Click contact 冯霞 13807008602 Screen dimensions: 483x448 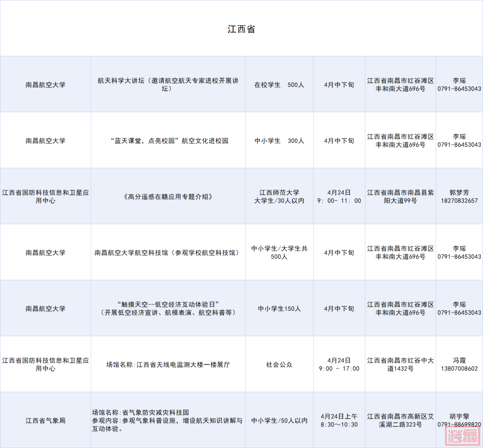coord(459,364)
